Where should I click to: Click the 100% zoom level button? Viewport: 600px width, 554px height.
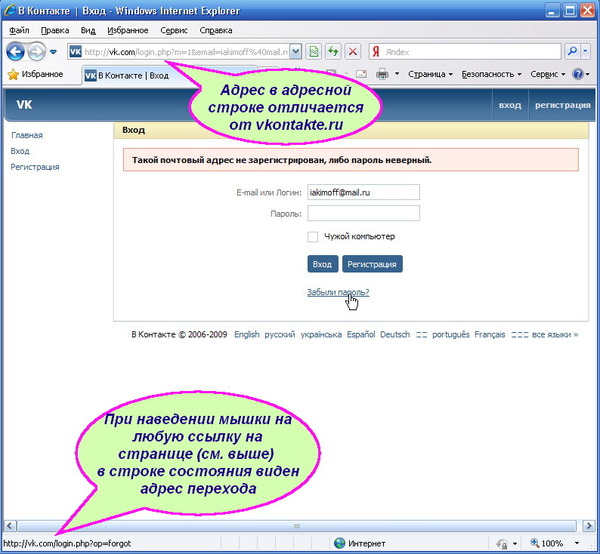pos(547,543)
